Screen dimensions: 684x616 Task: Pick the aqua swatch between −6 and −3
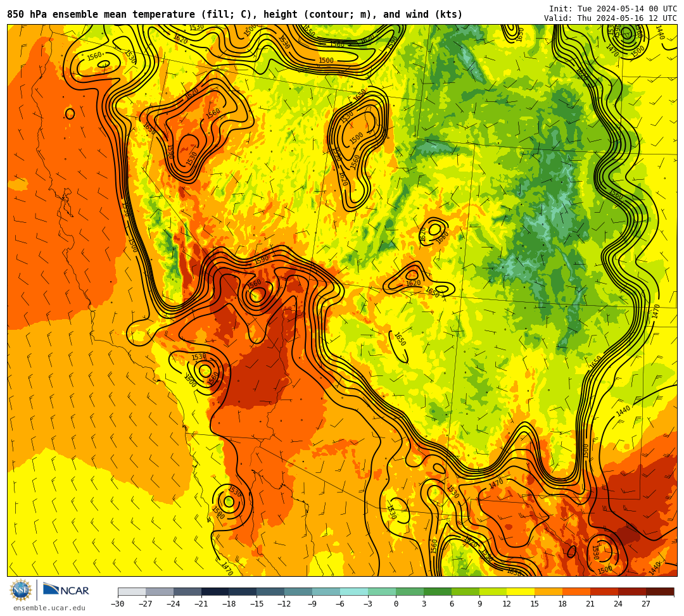pos(354,592)
